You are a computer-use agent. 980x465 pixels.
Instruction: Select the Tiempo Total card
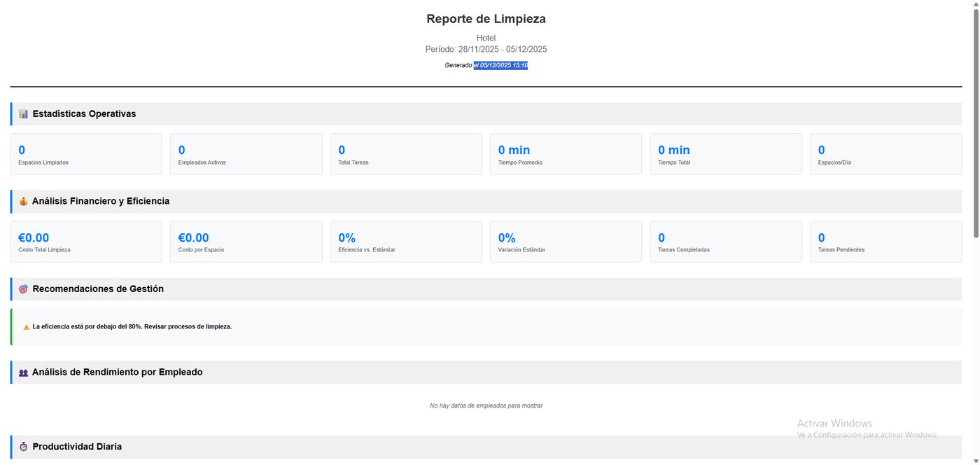point(726,154)
